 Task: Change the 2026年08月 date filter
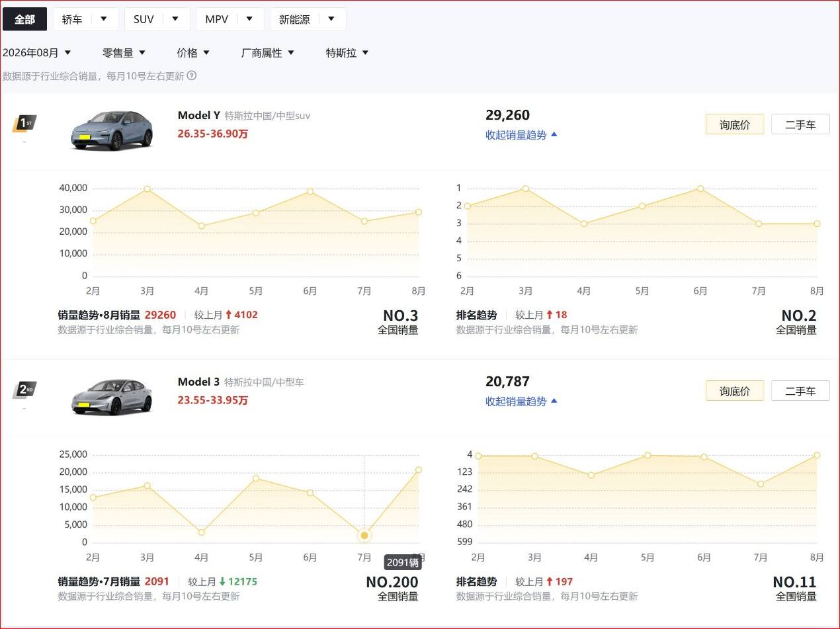(x=37, y=53)
